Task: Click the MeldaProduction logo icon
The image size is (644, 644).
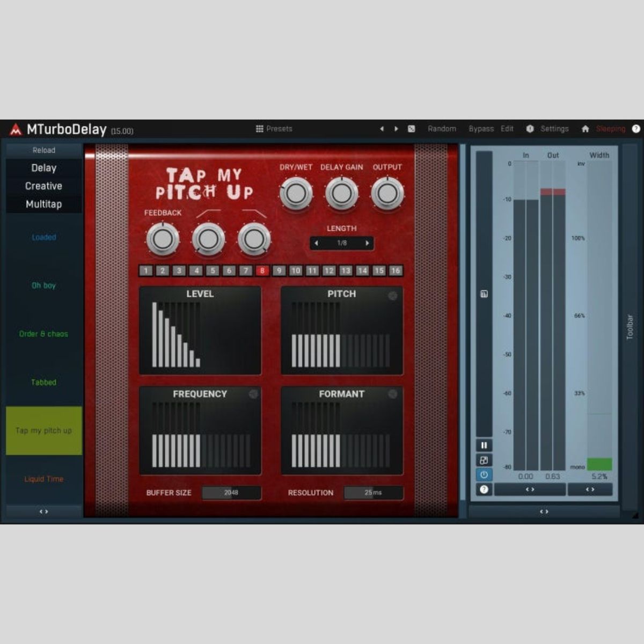Action: 16,129
